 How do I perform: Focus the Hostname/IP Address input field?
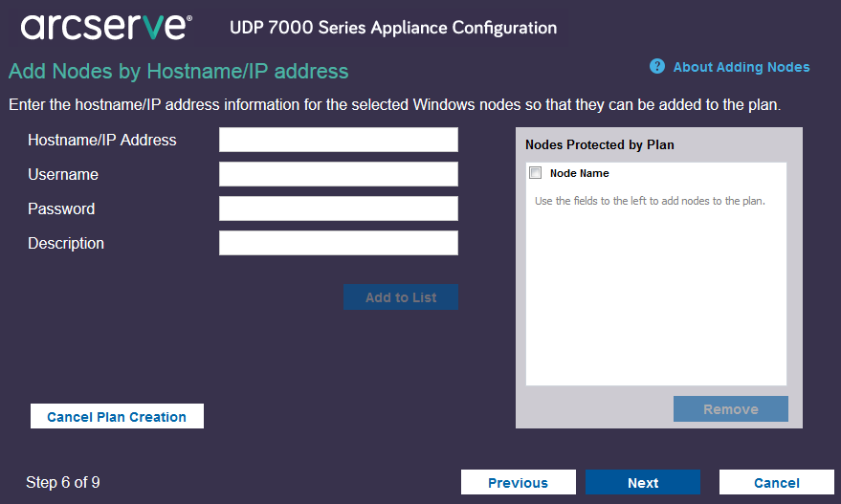coord(339,140)
